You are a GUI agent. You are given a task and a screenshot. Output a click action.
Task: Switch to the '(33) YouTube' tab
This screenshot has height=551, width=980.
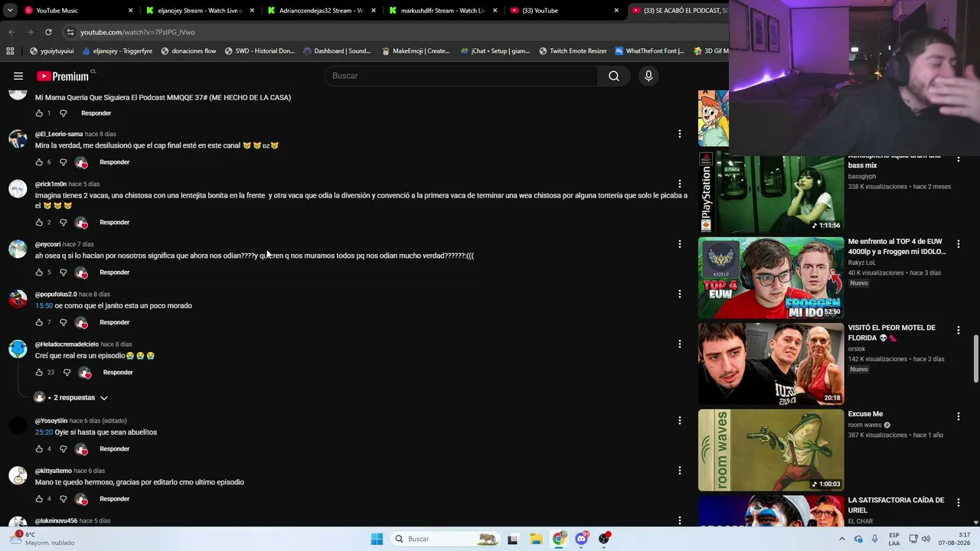coord(564,11)
